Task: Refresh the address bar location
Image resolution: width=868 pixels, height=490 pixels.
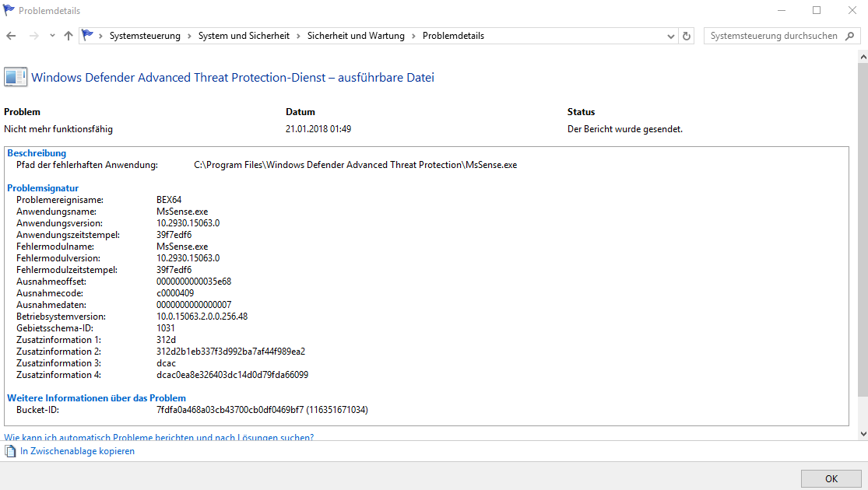Action: coord(687,36)
